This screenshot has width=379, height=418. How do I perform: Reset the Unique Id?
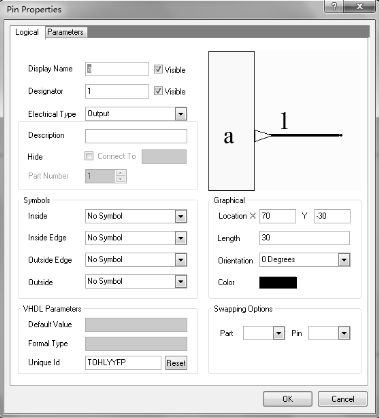[176, 363]
